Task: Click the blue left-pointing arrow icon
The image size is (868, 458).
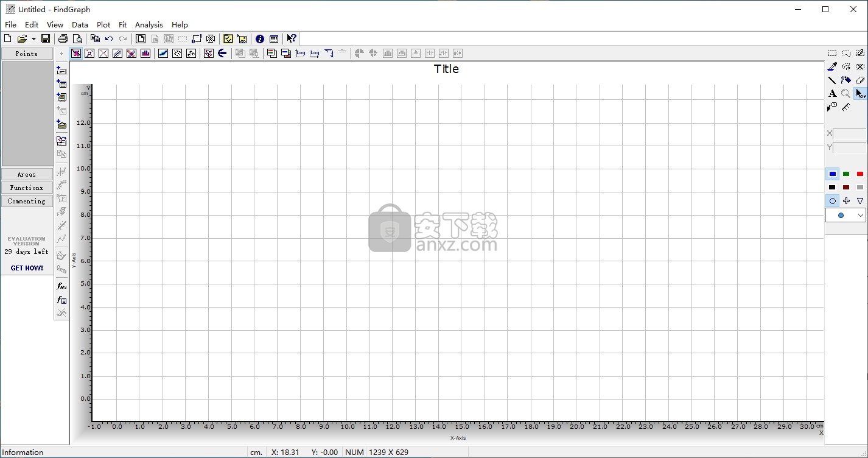Action: pos(222,54)
